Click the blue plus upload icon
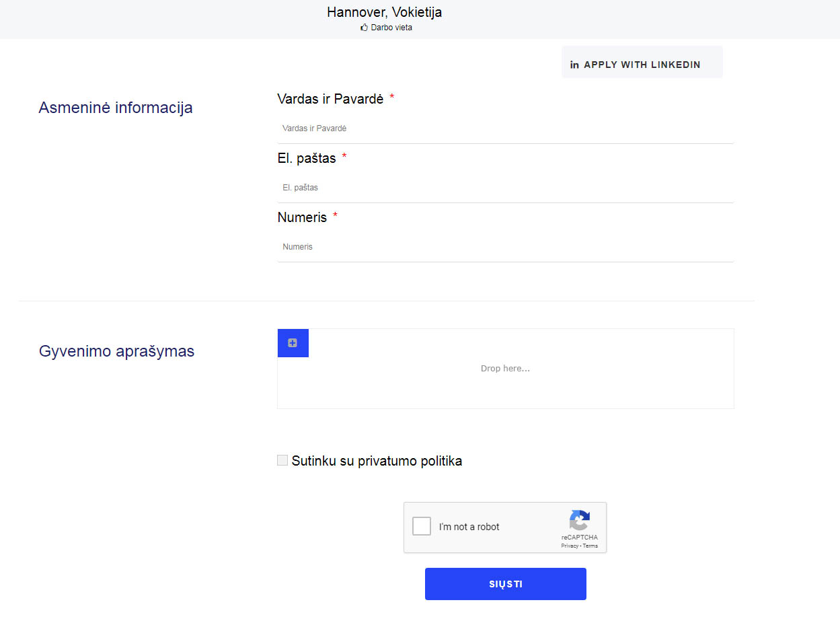 tap(293, 343)
